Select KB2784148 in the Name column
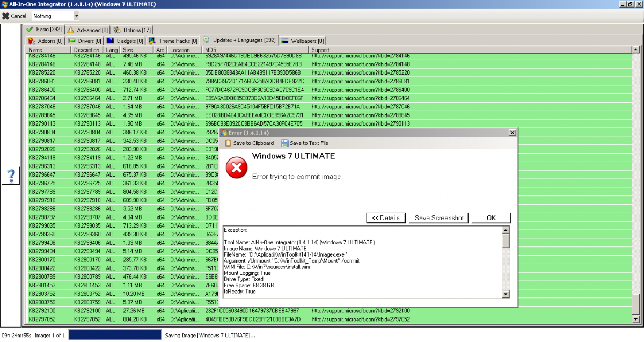The height and width of the screenshot is (342, 644). [42, 64]
